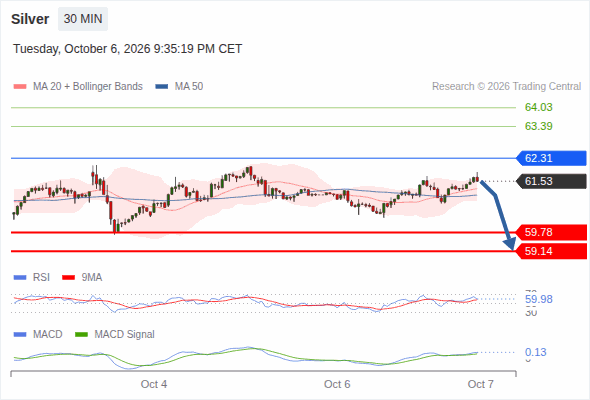Screen dimensions: 590x400
Task: Click the 64.03 resistance level label
Action: (x=538, y=107)
